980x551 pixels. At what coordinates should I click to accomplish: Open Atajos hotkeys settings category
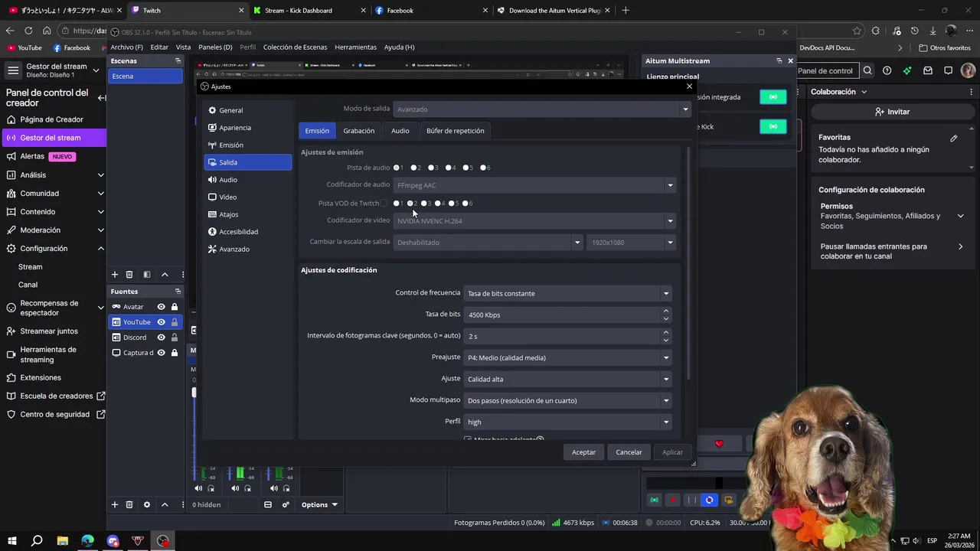pos(247,214)
